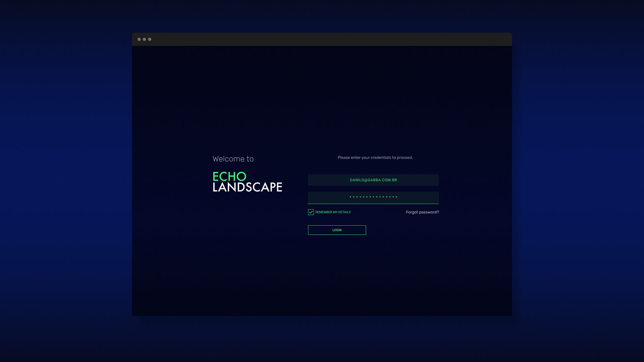Click the green underline beneath password field
This screenshot has height=362, width=644.
coord(373,204)
